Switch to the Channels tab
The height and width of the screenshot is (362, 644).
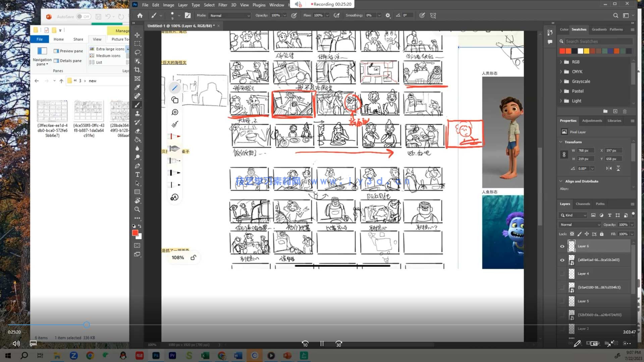pyautogui.click(x=583, y=204)
